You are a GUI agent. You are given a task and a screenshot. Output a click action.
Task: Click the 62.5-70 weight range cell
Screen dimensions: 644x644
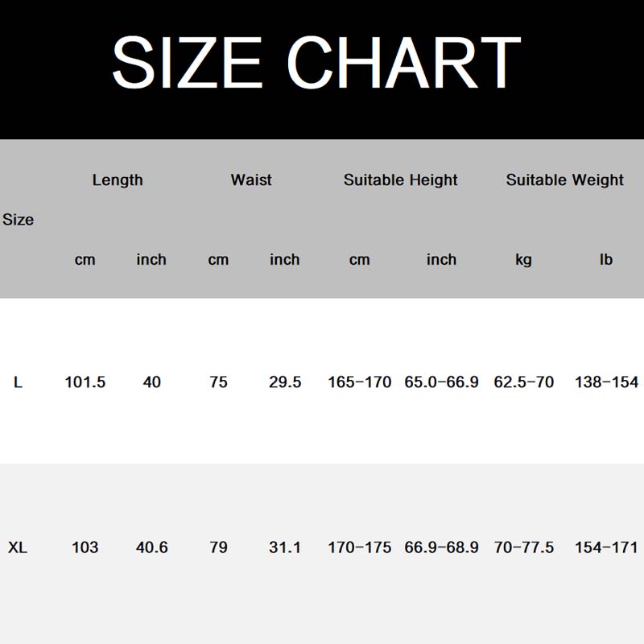coord(524,382)
